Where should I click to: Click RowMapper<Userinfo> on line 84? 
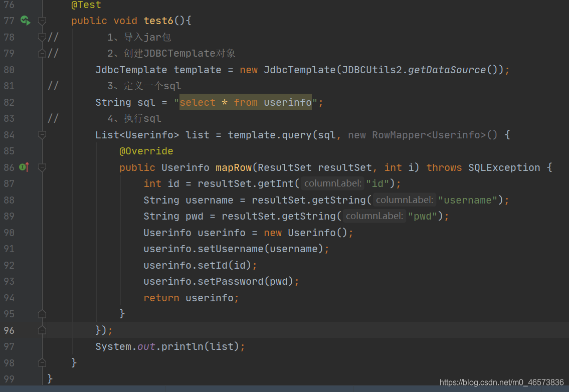coord(429,135)
